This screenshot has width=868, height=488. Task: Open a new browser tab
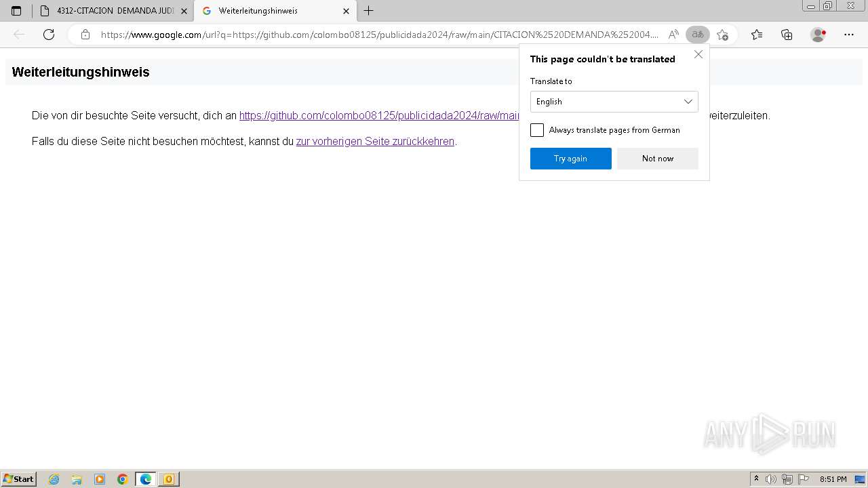(x=368, y=11)
